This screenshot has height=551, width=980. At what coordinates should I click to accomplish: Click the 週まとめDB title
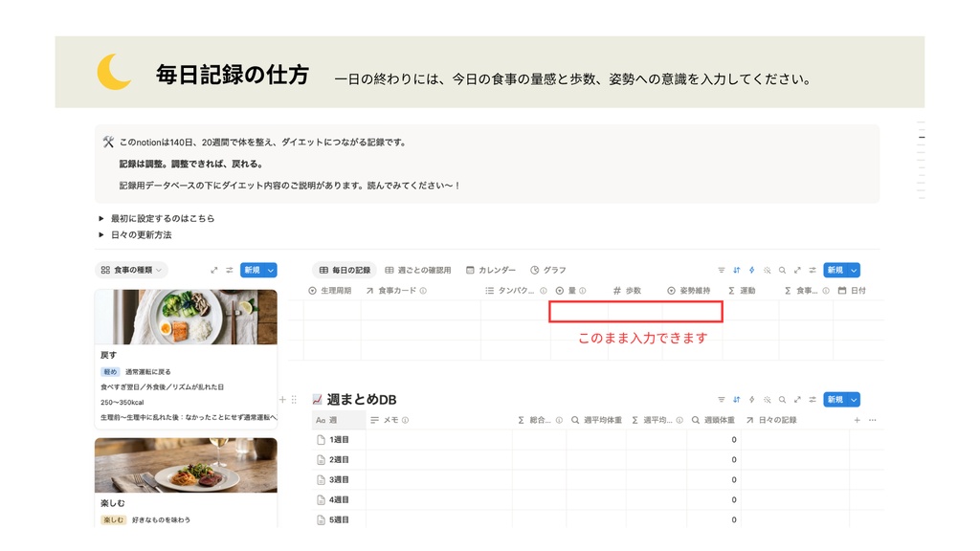361,399
